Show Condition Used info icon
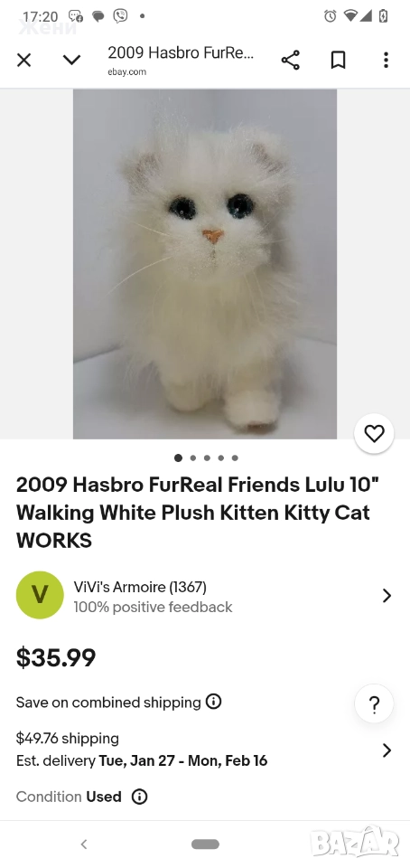410x868 pixels. [x=139, y=797]
